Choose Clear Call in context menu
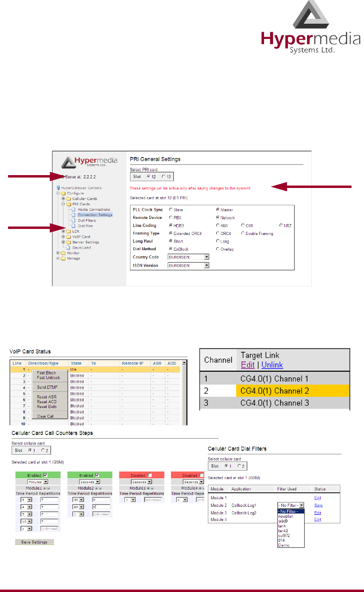 click(45, 416)
